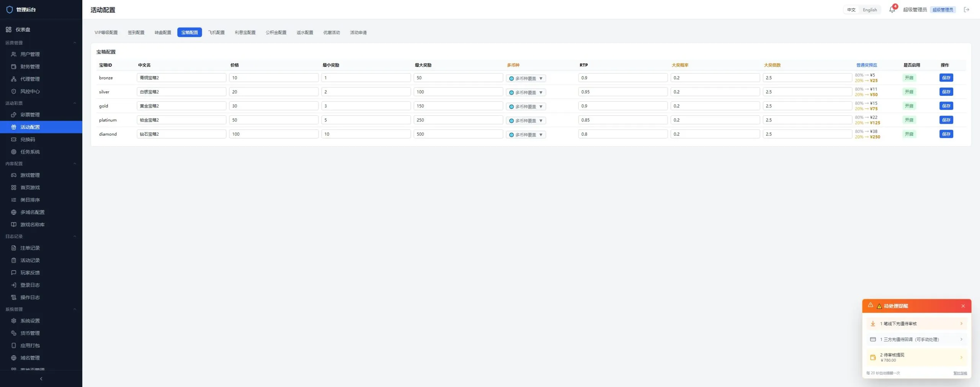Open 货币管理 from the sidebar
The width and height of the screenshot is (980, 387).
tap(41, 333)
